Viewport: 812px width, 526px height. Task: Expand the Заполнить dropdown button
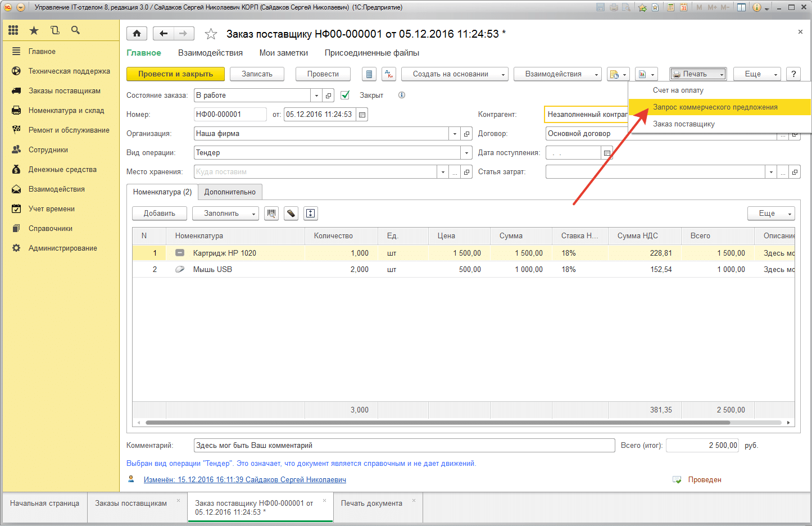[225, 214]
